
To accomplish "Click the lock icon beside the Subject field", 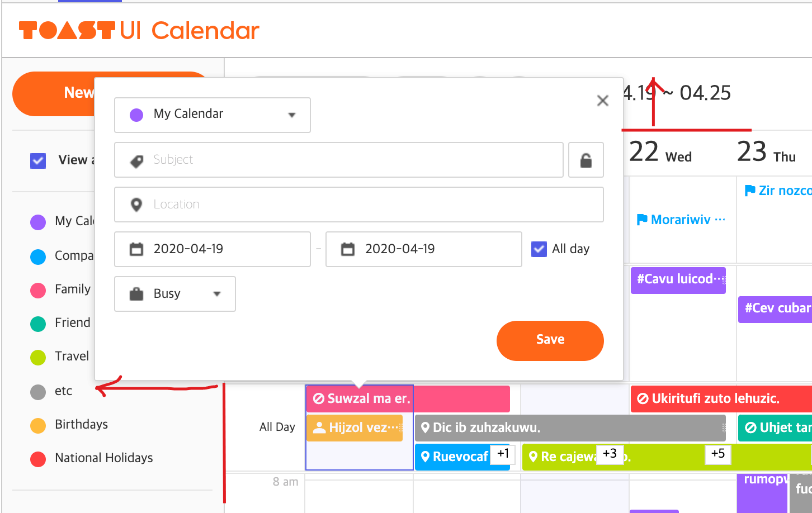I will [586, 160].
